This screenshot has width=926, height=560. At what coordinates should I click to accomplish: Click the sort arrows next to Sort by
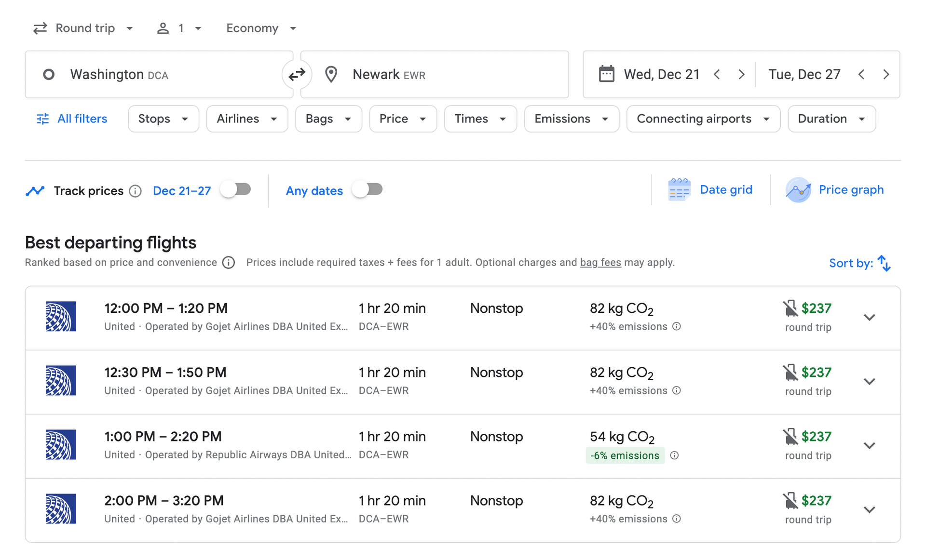pos(885,263)
